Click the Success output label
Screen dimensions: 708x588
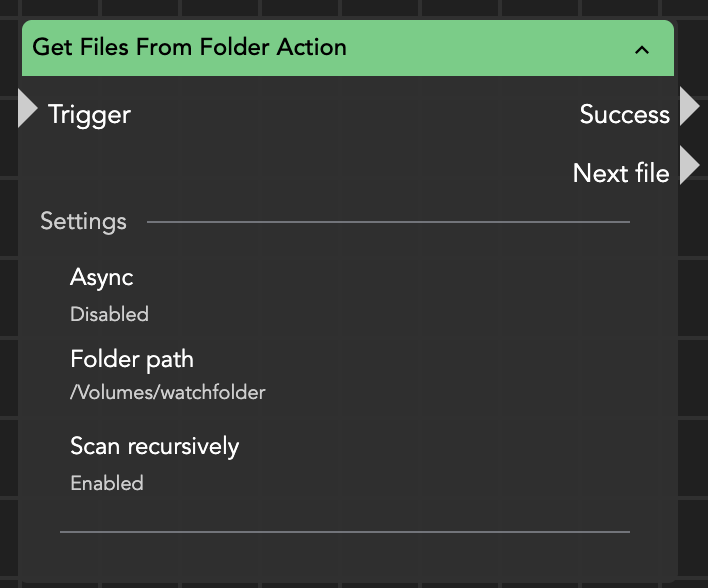(x=624, y=115)
